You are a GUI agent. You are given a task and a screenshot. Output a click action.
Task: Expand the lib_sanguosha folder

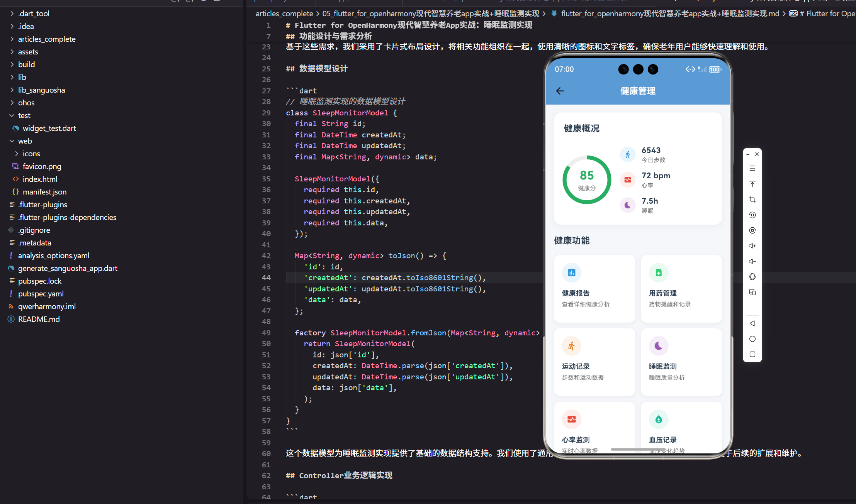click(x=12, y=90)
